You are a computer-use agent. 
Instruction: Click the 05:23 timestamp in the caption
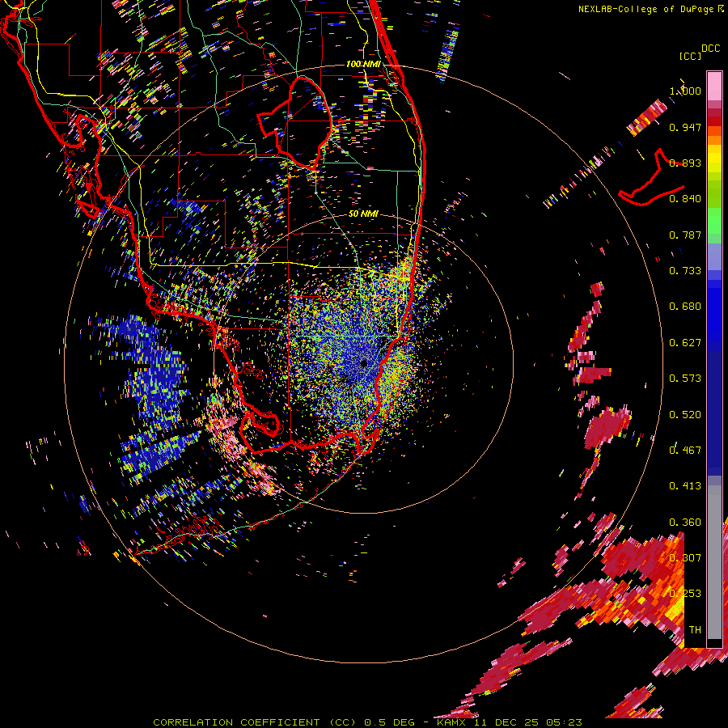[x=563, y=722]
